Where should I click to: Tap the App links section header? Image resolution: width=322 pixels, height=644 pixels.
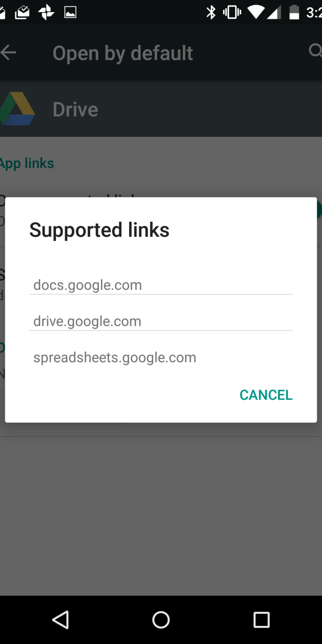(27, 163)
